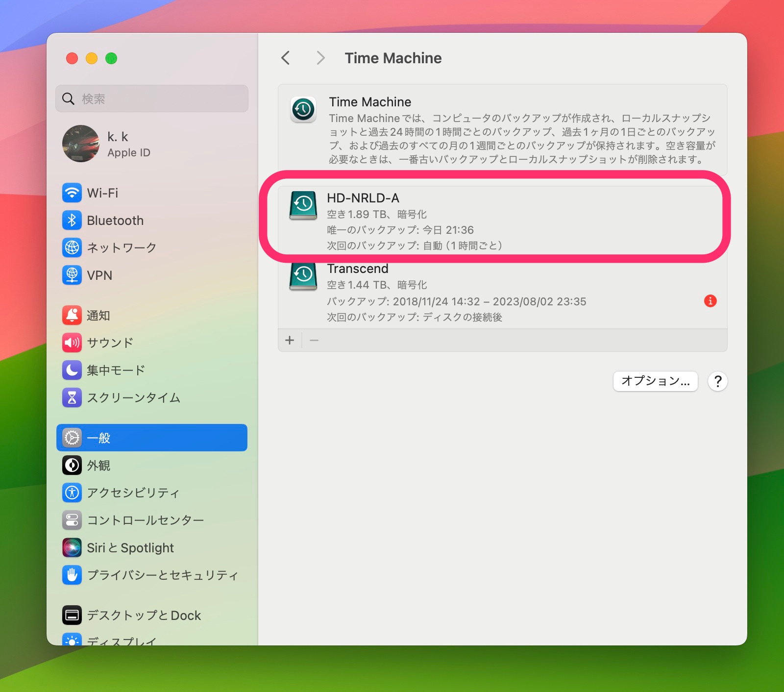Select the HD-NRLD-A disk name

pyautogui.click(x=363, y=198)
